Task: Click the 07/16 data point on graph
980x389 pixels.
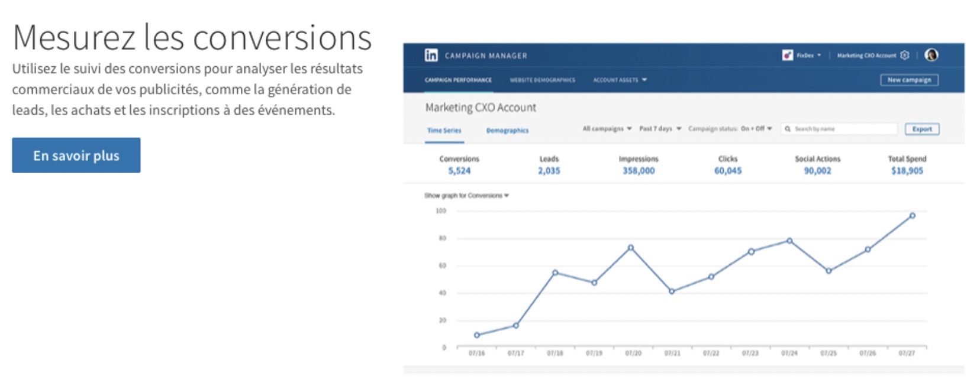Action: (477, 335)
